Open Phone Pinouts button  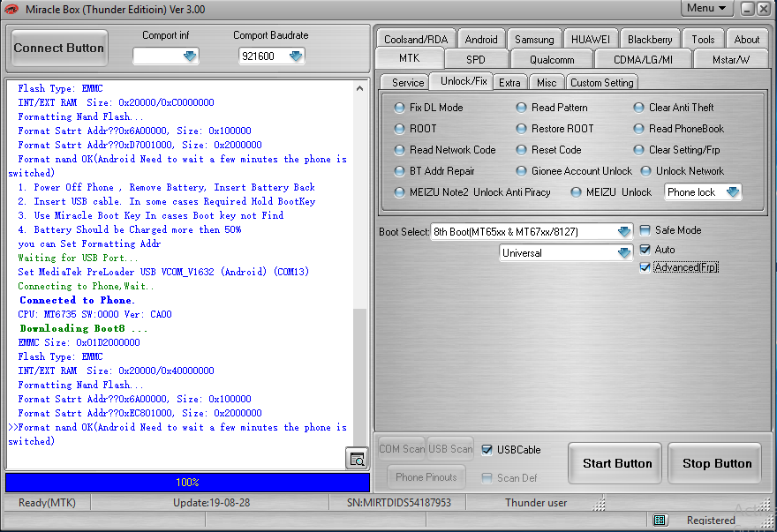[x=426, y=477]
